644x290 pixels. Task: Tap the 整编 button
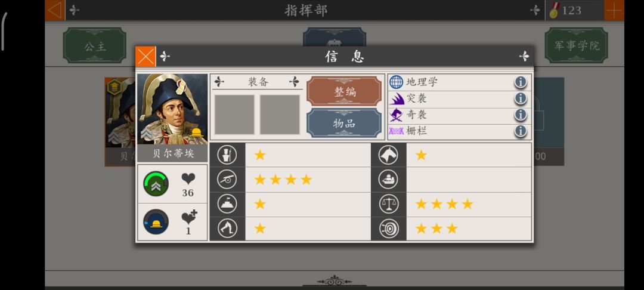point(344,92)
